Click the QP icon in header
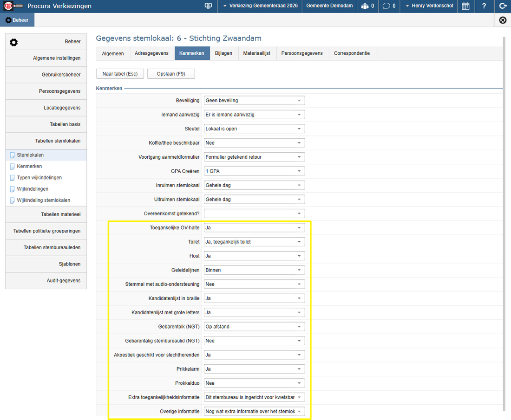 (x=208, y=6)
